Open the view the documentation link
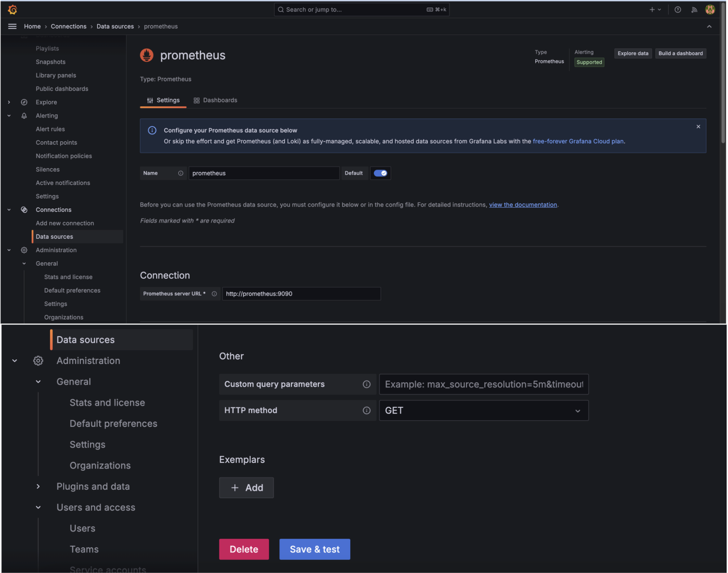The width and height of the screenshot is (728, 573). coord(523,205)
